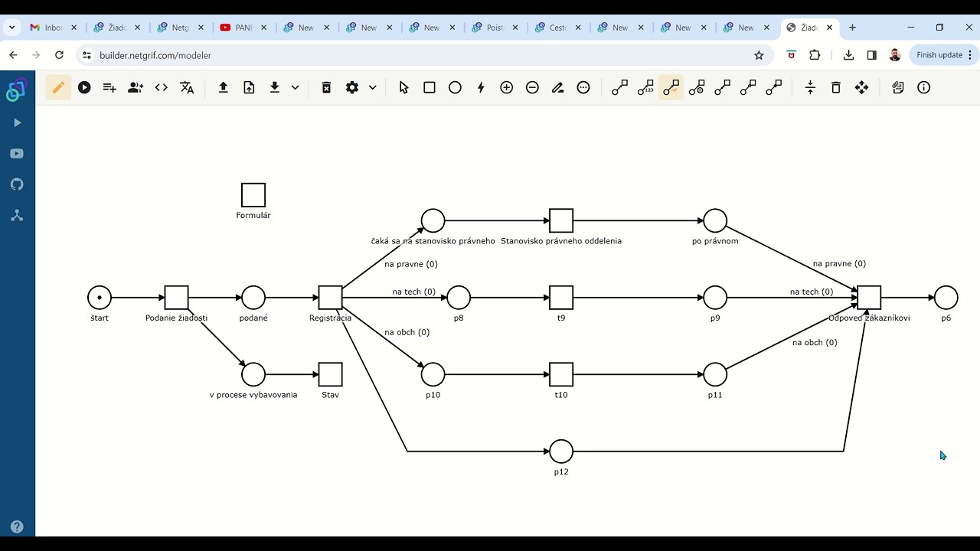Select the cursor pointer tool
The height and width of the screenshot is (551, 980).
coord(404,88)
